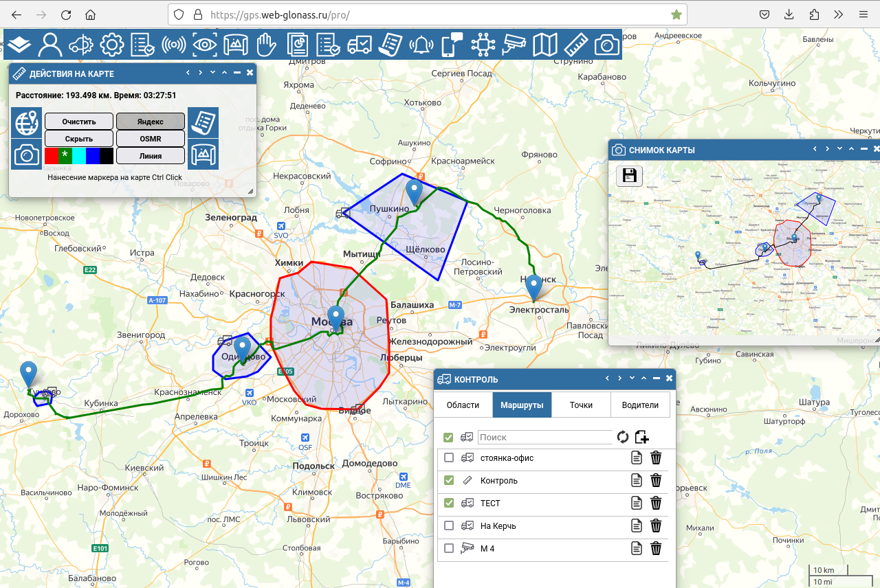Add a new route with plus-document icon
880x588 pixels.
coord(642,438)
